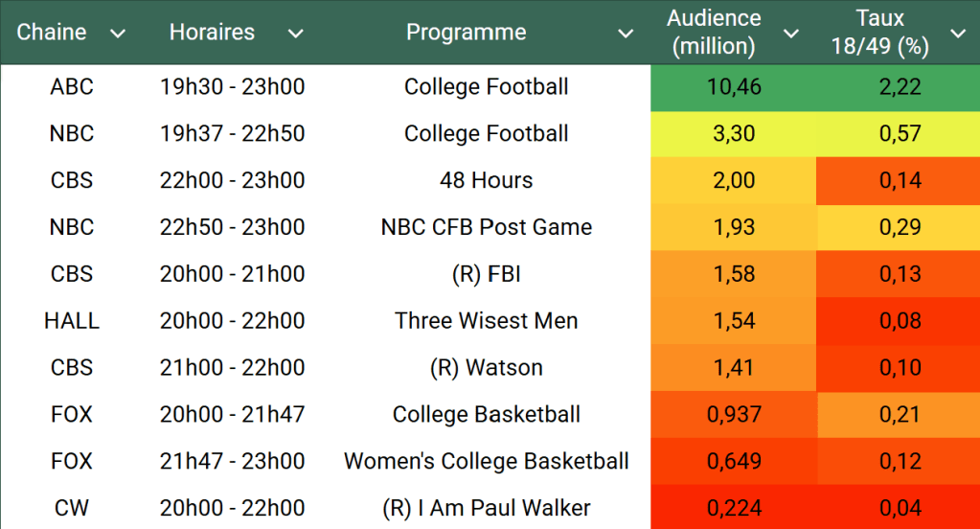Select the 19h30 - 23h00 time cell
Viewport: 980px width, 529px height.
point(233,87)
